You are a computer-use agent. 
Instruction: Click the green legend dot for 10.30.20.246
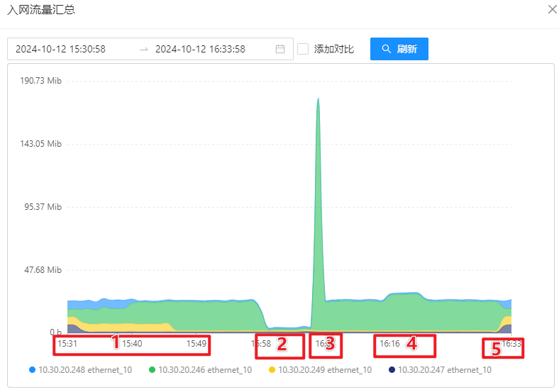click(152, 369)
